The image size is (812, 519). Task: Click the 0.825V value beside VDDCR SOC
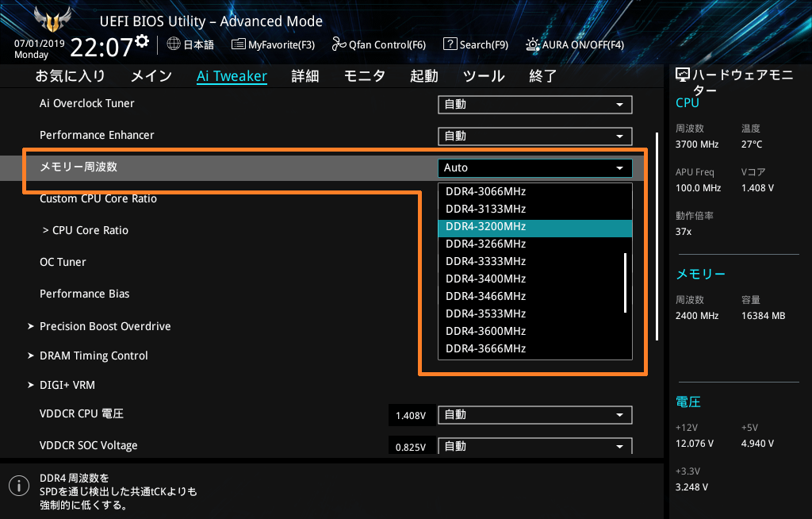pos(411,447)
